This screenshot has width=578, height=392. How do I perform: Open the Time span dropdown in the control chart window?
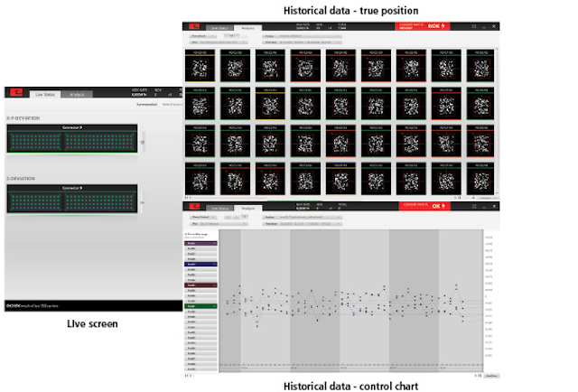[x=303, y=224]
